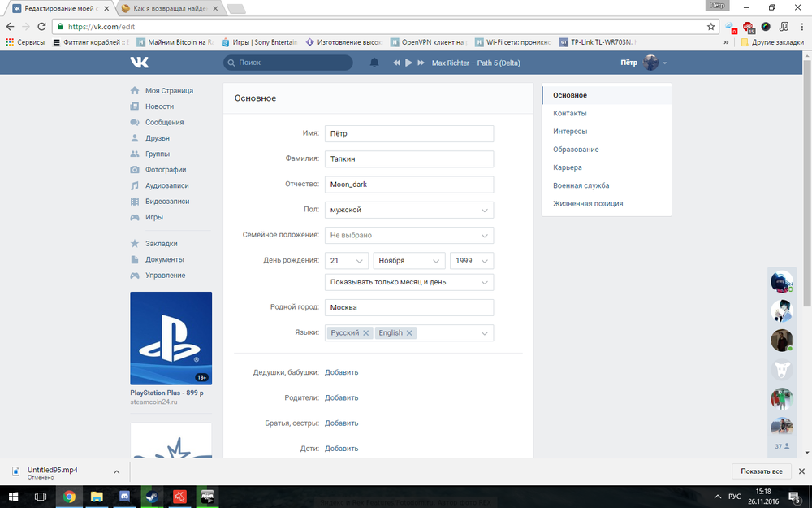The width and height of the screenshot is (812, 508).
Task: Click the Имя name field
Action: pos(409,134)
